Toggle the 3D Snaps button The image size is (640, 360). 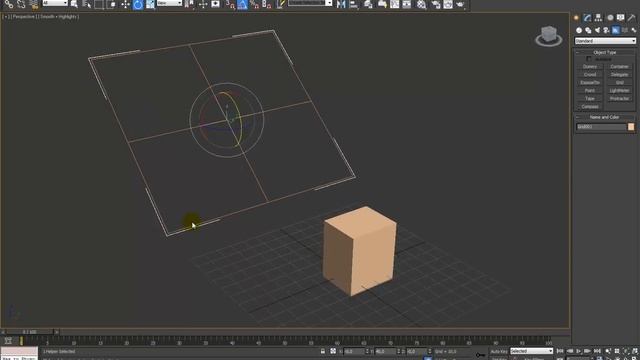(230, 4)
